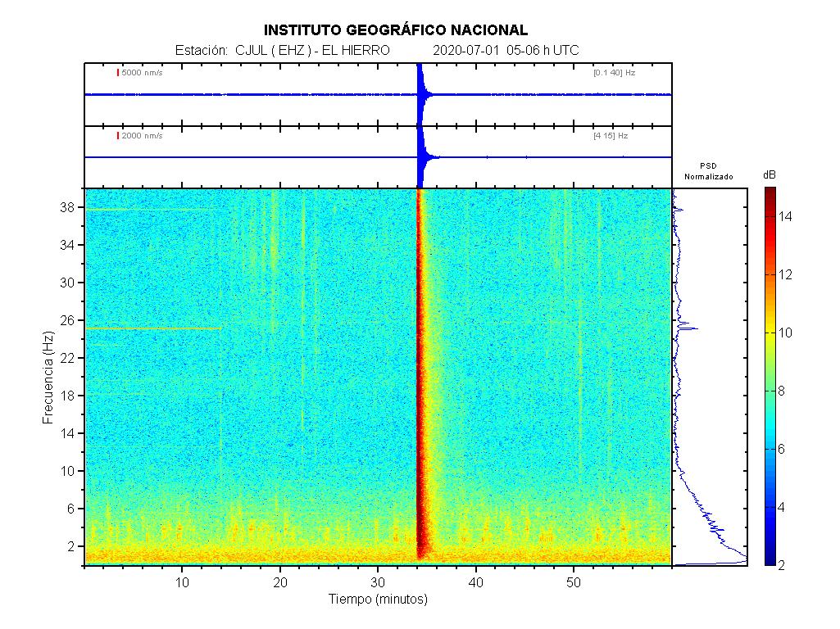
Task: Click the 40 minute time tick label
Action: (x=475, y=582)
